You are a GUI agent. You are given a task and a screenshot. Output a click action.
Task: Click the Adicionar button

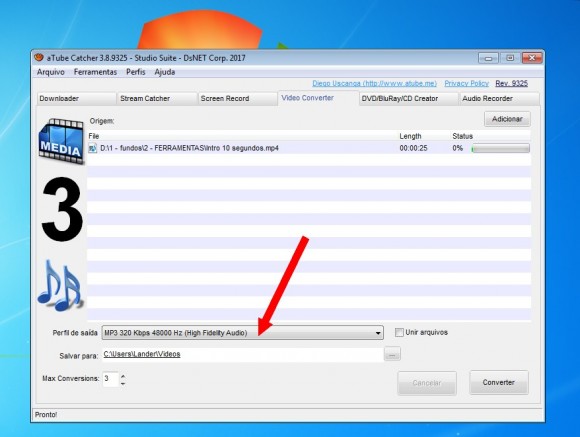coord(507,119)
